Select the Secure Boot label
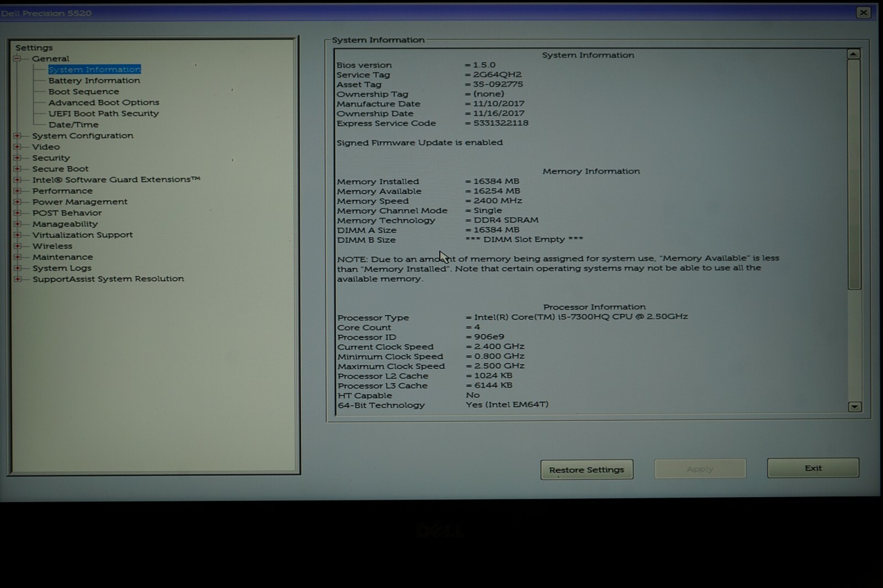883x588 pixels. [x=60, y=169]
